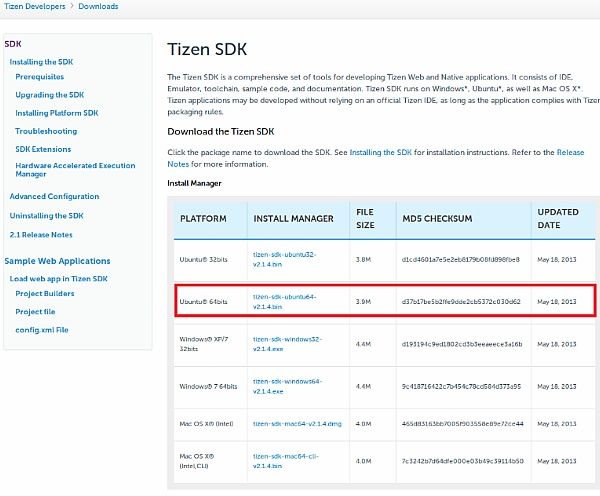
Task: Select the Ubuntu 64bits MD5 checksum
Action: (461, 302)
